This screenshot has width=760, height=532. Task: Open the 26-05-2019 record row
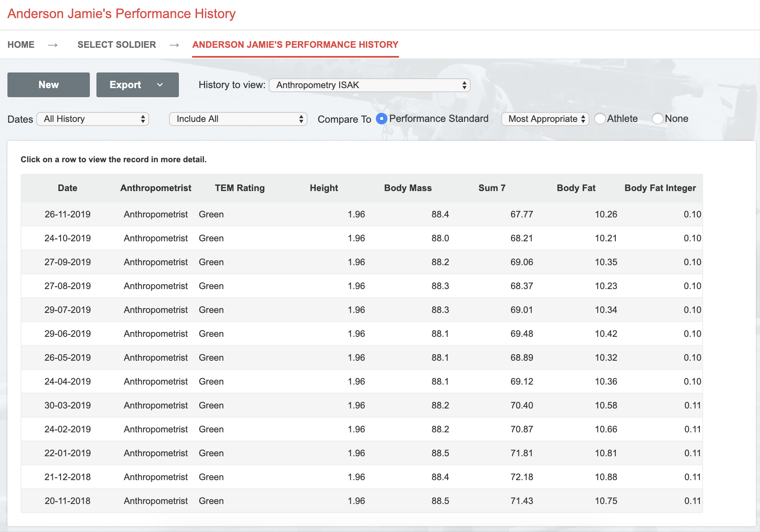[x=362, y=358]
